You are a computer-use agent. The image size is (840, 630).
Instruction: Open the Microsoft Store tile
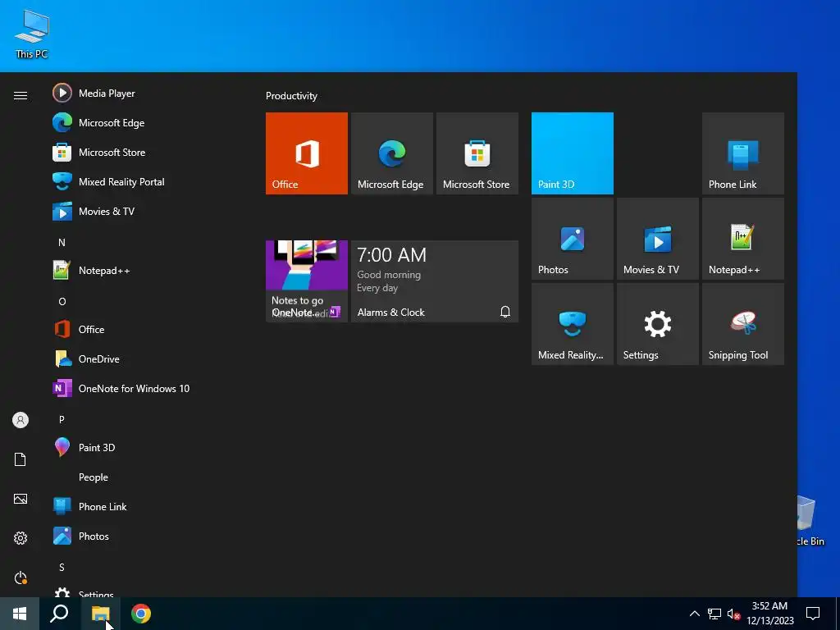[x=477, y=153]
